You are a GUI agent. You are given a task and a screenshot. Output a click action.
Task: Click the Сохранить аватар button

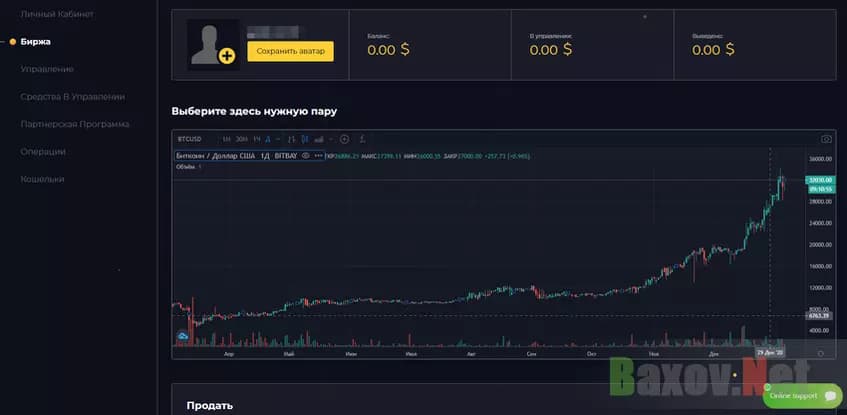(x=290, y=51)
